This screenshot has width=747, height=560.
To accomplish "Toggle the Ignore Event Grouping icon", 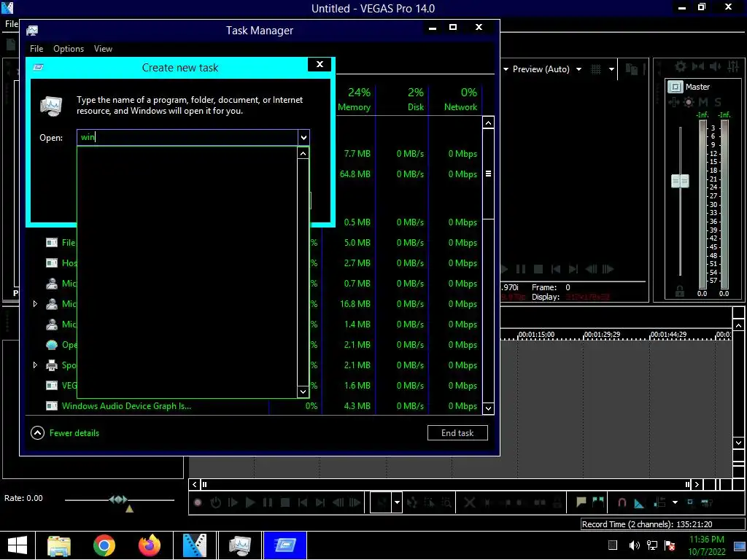I will [706, 502].
